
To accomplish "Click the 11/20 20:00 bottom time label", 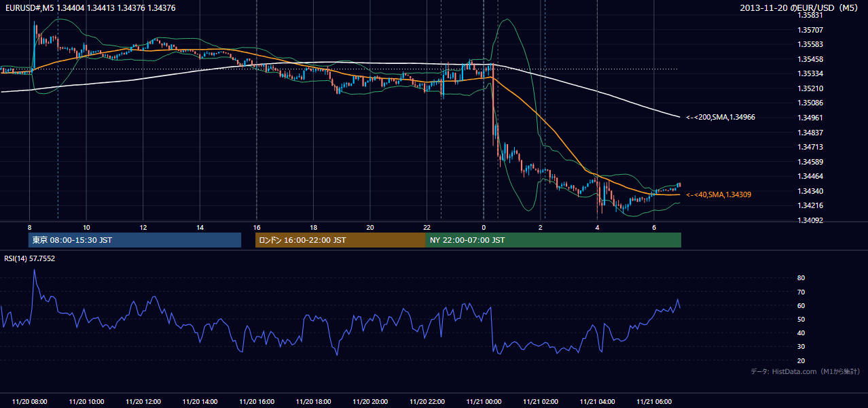I will pos(370,402).
